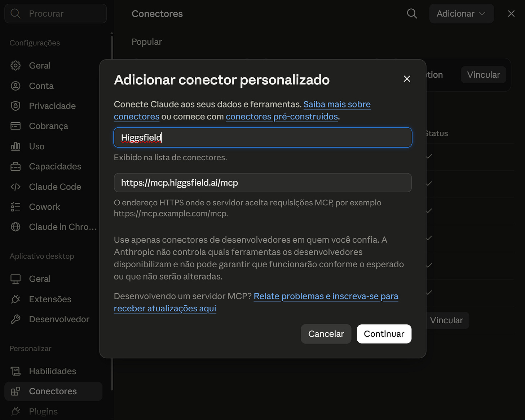Click the magnifier icon in Procurar box
Screen dimensions: 525x420
coord(16,14)
